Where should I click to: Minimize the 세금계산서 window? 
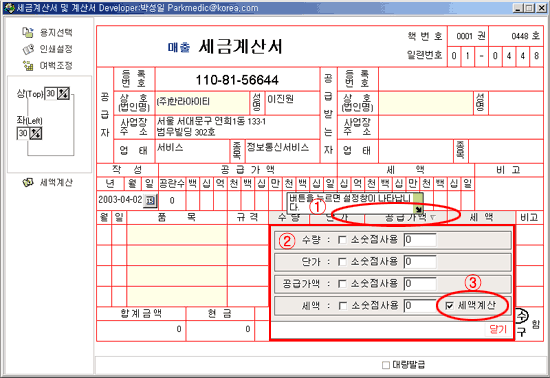click(518, 8)
